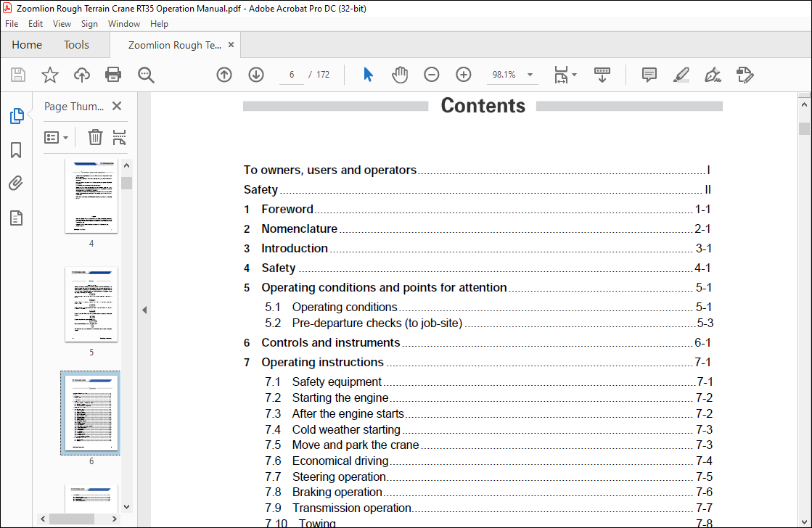Image resolution: width=812 pixels, height=528 pixels.
Task: Select the Highlight text pen tool
Action: [x=681, y=75]
